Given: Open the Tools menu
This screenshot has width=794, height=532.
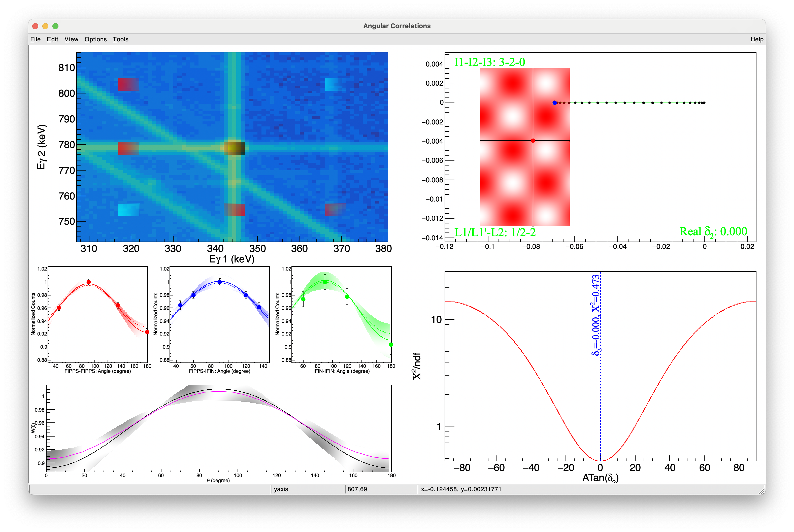Looking at the screenshot, I should point(120,39).
